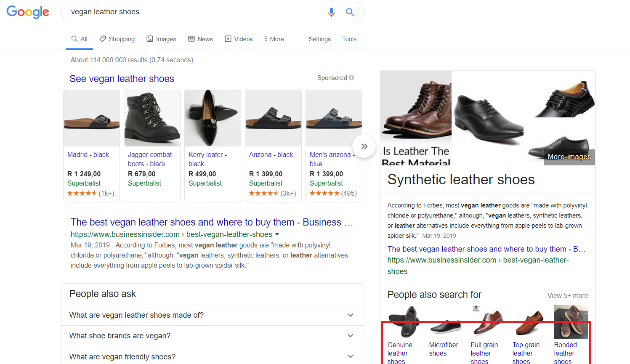Switch to the Videos tab
630x364 pixels.
coord(239,39)
